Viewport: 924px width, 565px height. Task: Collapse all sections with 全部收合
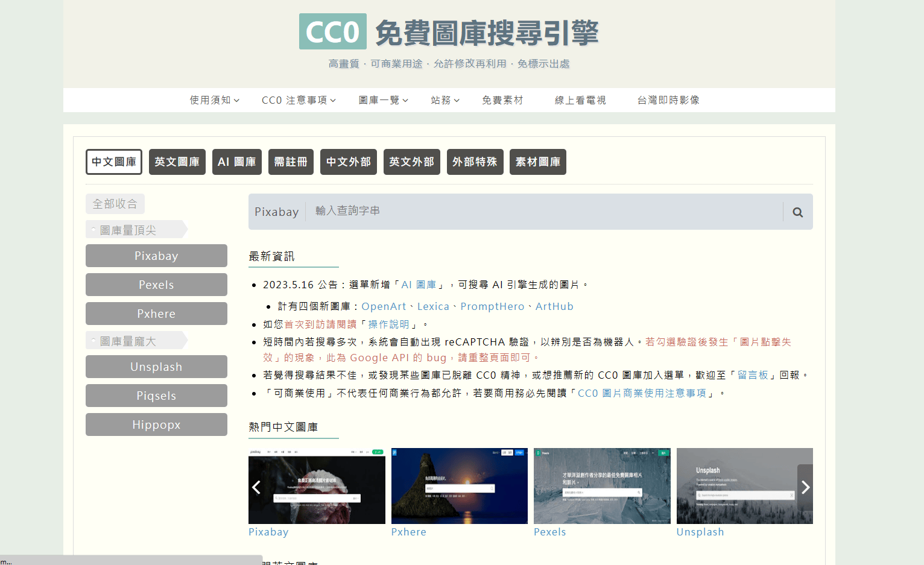115,204
